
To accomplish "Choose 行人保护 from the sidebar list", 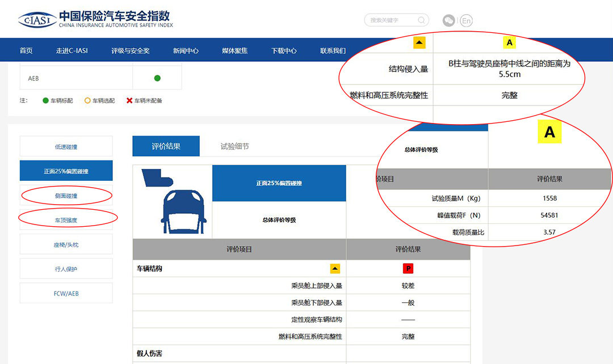I will (x=66, y=269).
